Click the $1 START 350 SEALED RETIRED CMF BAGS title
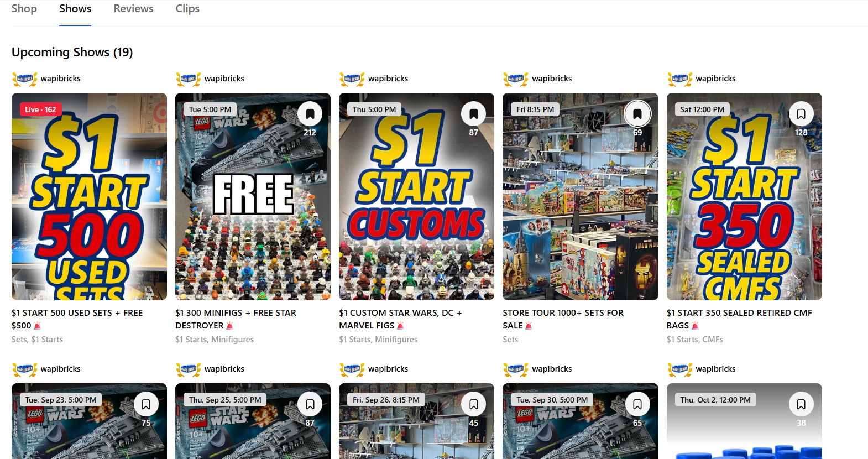 coord(739,319)
